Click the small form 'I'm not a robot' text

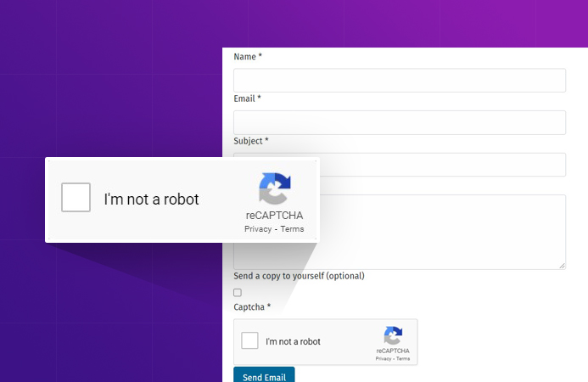pos(293,341)
